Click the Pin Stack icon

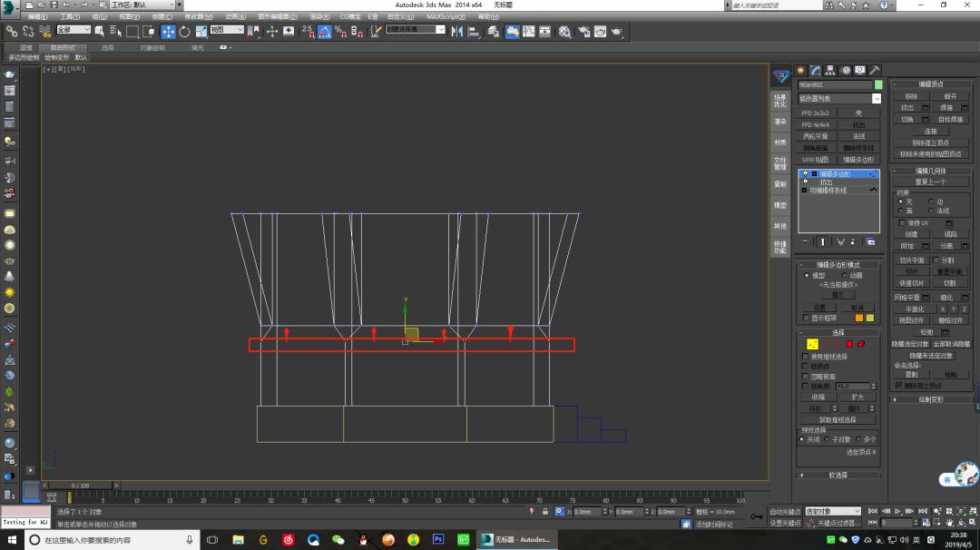(804, 242)
